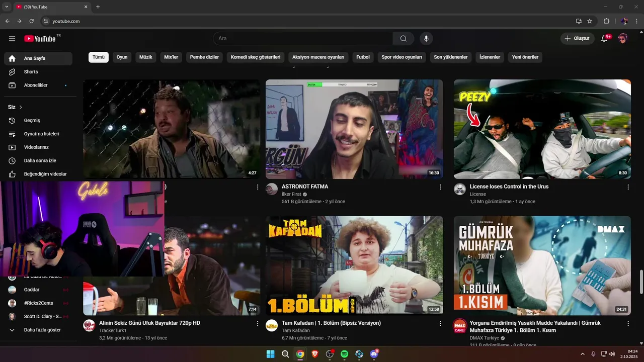Image resolution: width=644 pixels, height=362 pixels.
Task: Open Gaddar subscription in sidebar
Action: [38, 290]
